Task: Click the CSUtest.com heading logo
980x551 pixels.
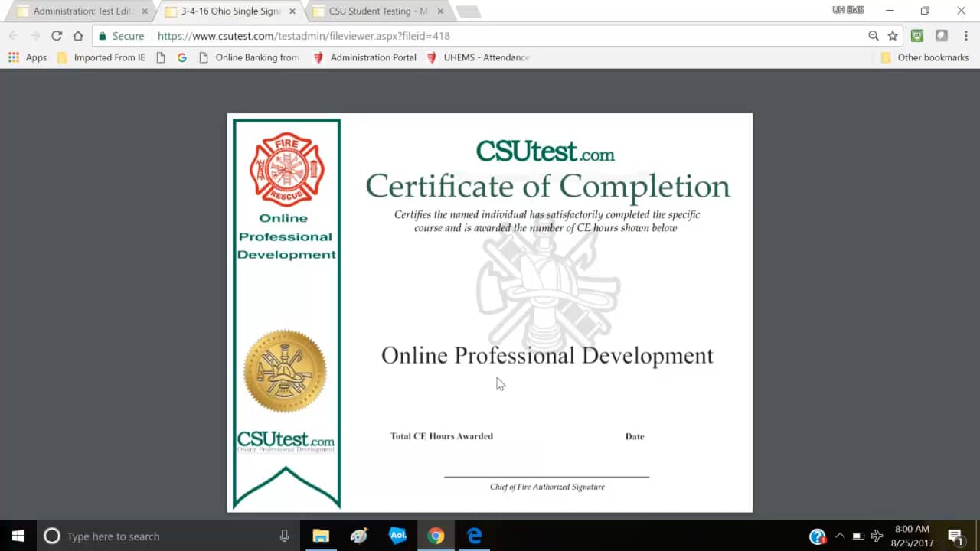Action: click(x=545, y=151)
